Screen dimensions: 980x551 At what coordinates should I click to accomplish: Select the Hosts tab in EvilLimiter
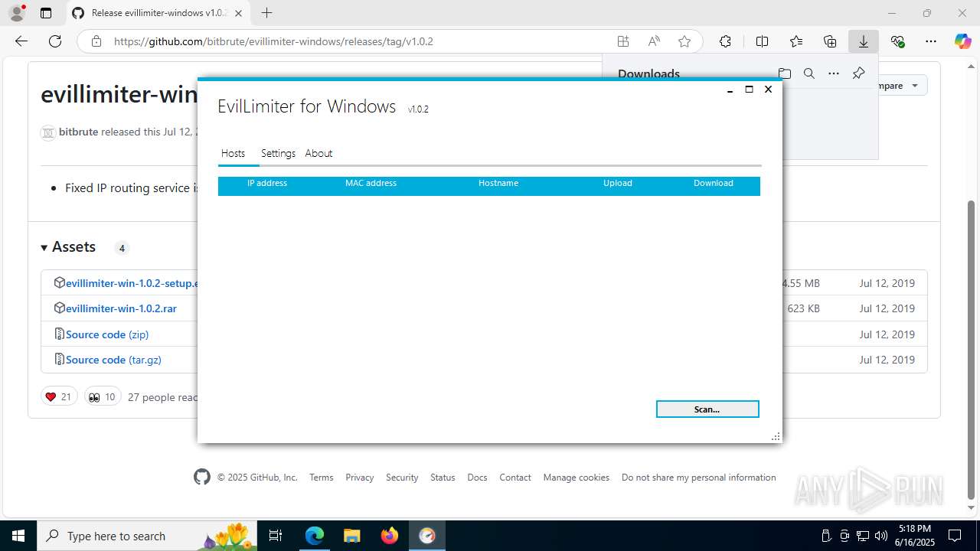[233, 153]
